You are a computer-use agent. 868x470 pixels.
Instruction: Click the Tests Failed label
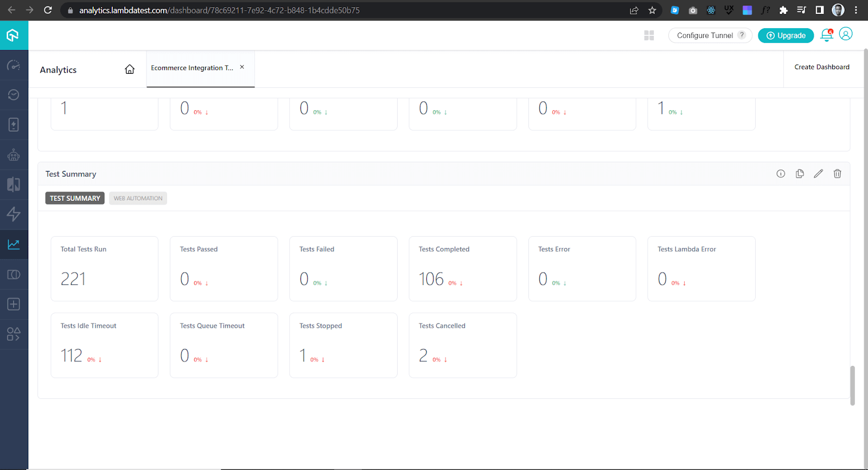click(x=317, y=249)
